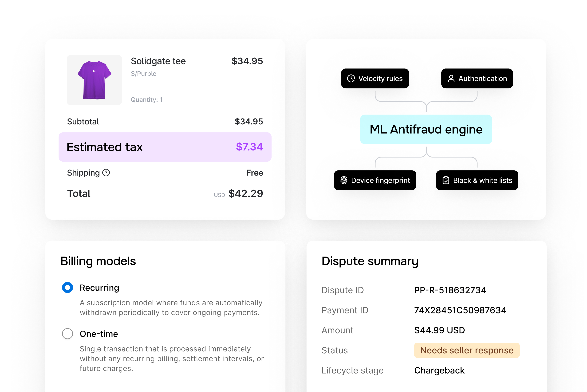Click the clipboard icon on Black & white lists

[x=446, y=180]
